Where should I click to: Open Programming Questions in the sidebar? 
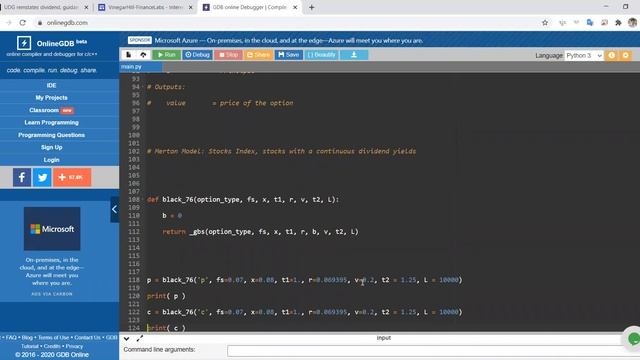pyautogui.click(x=51, y=135)
